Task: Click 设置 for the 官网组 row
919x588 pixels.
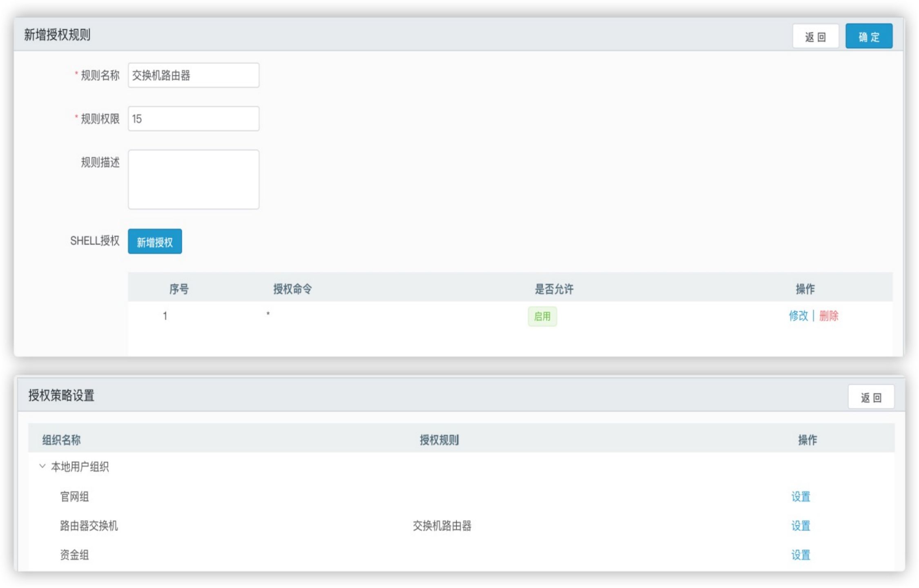Action: coord(801,497)
